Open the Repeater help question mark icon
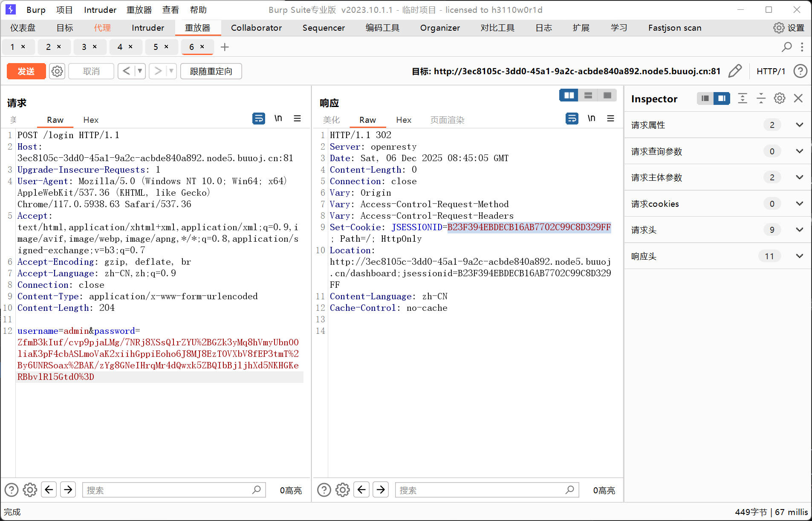 click(x=800, y=71)
